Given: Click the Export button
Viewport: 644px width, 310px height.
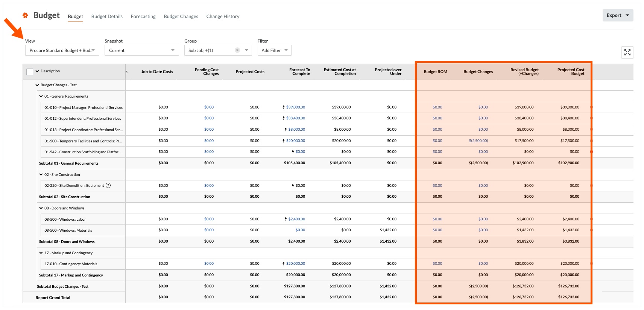Looking at the screenshot, I should (x=617, y=15).
